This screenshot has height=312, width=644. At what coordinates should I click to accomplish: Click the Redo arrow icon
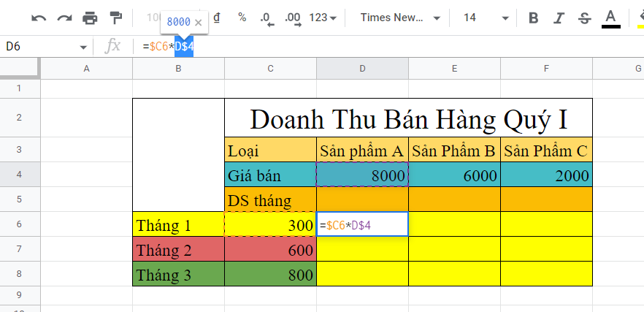coord(64,18)
